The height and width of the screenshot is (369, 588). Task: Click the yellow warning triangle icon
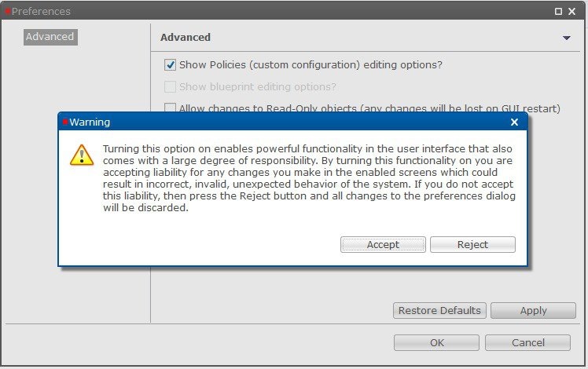click(82, 155)
